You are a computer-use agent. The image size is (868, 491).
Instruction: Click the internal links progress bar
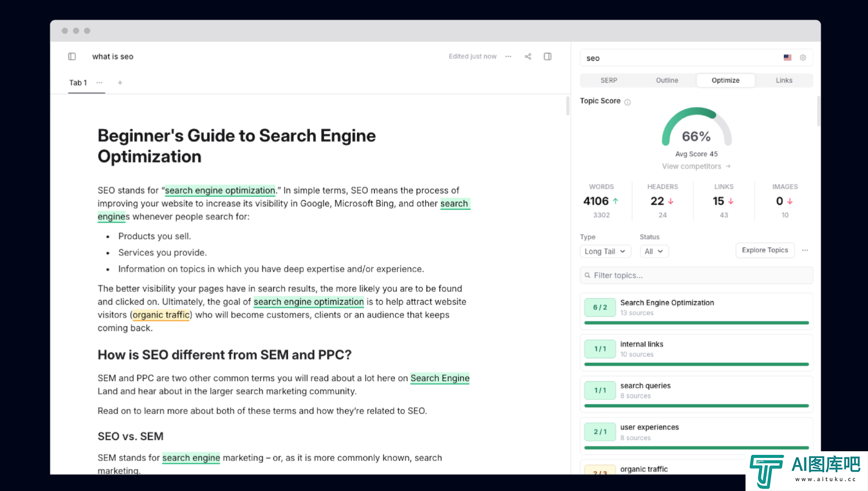click(x=696, y=364)
